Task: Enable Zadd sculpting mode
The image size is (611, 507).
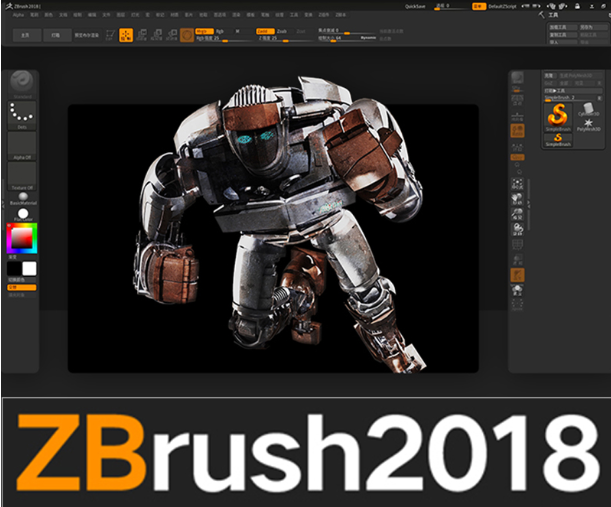Action: 265,31
